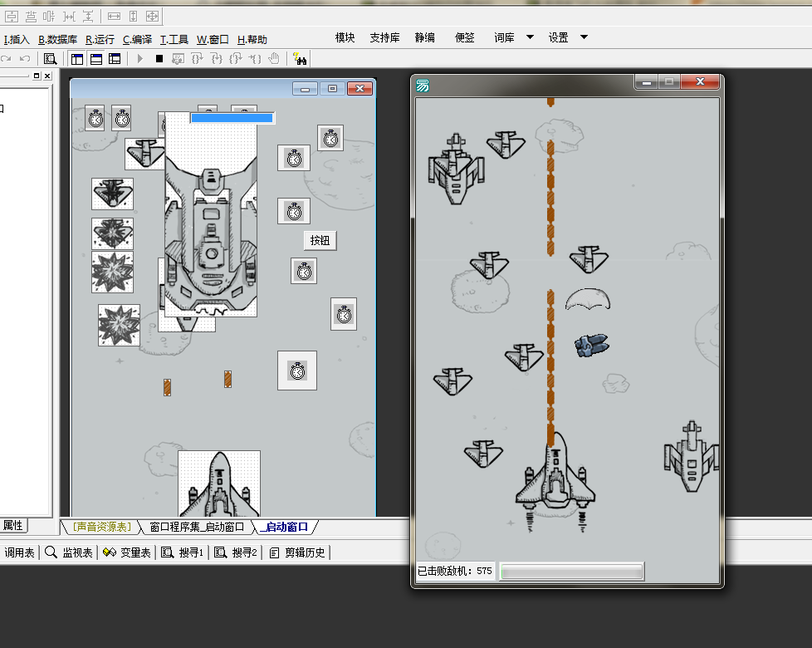
Task: Click the hand icon in debug toolbar
Action: [275, 59]
